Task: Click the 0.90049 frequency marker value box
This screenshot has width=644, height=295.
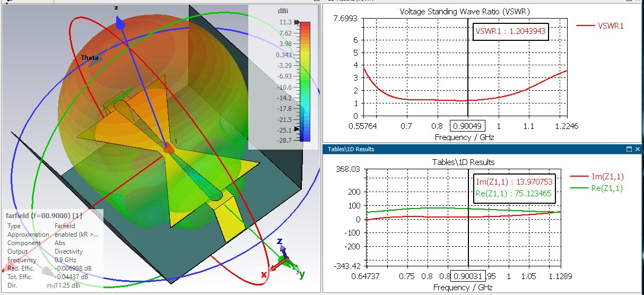Action: [467, 126]
